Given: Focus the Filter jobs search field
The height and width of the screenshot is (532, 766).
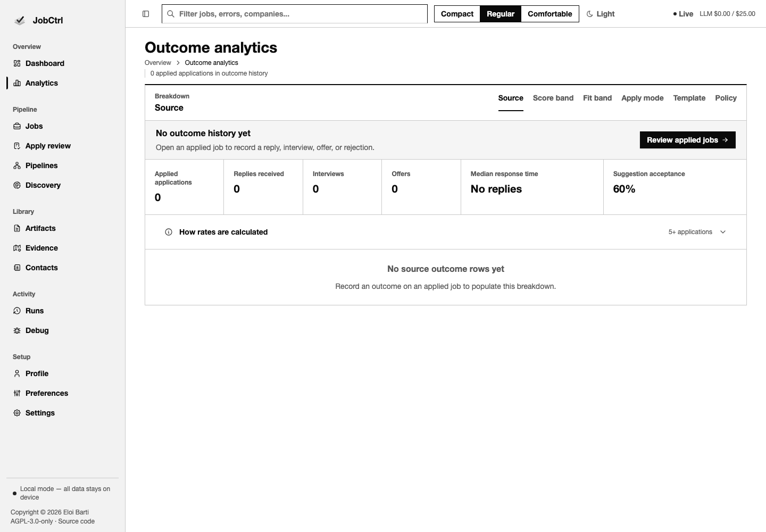Looking at the screenshot, I should [x=295, y=14].
